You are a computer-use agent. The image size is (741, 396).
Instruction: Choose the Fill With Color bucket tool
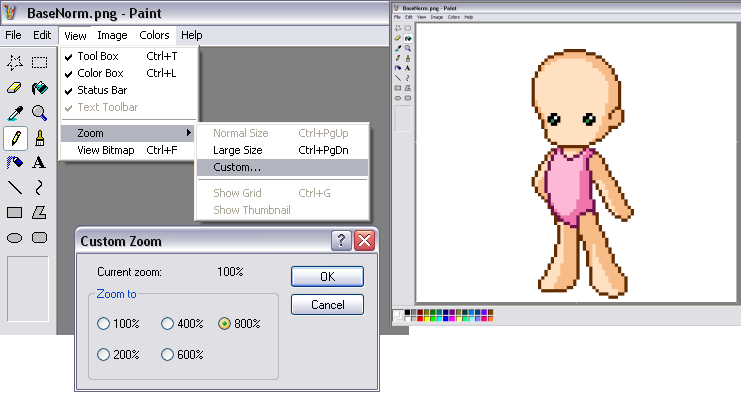click(39, 88)
